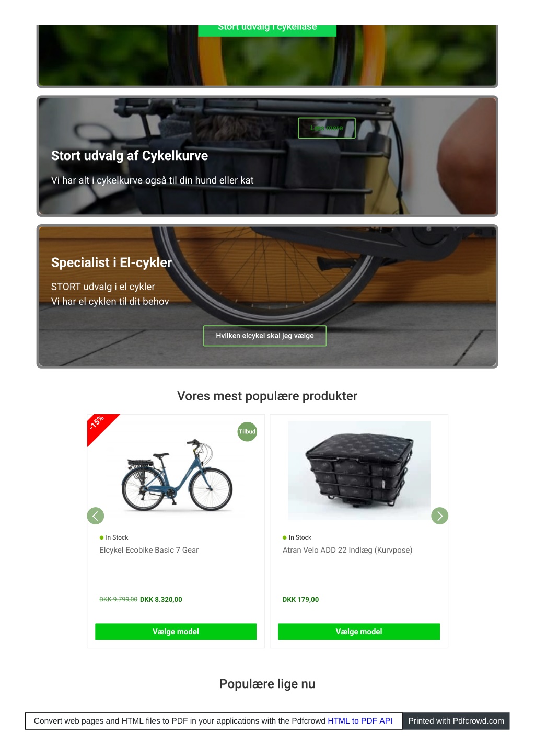Click Hvilken elcykel skal jeg vælge button
This screenshot has width=535, height=756.
pos(265,336)
